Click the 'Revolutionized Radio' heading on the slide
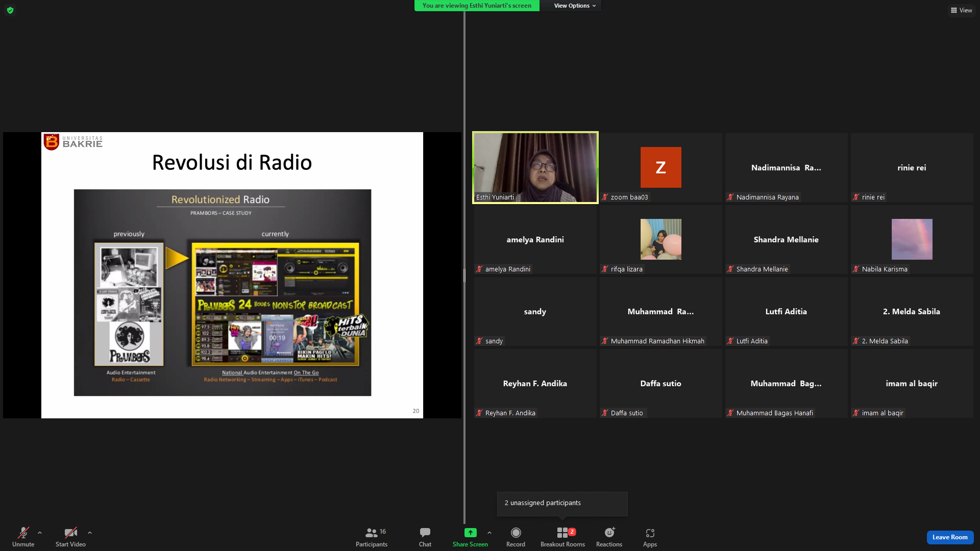 (220, 199)
